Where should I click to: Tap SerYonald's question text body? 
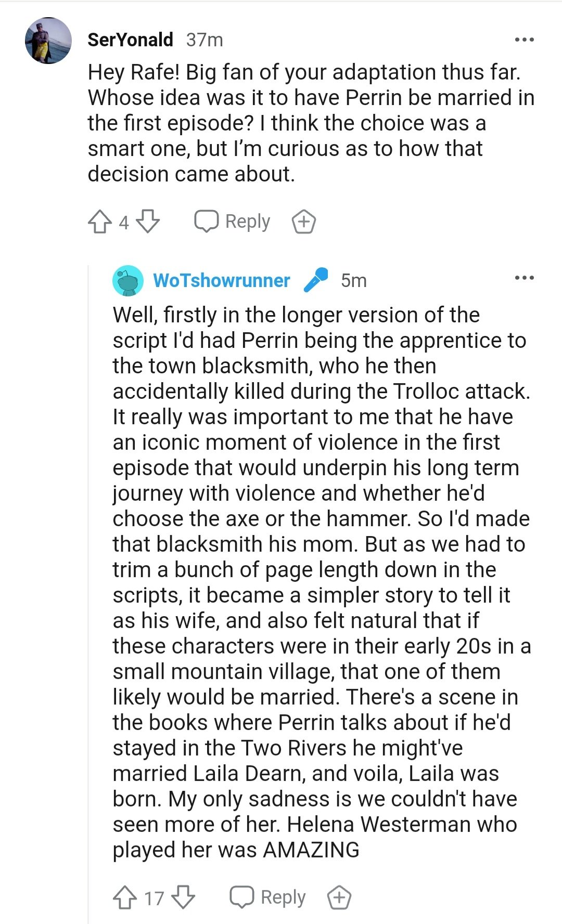click(307, 123)
